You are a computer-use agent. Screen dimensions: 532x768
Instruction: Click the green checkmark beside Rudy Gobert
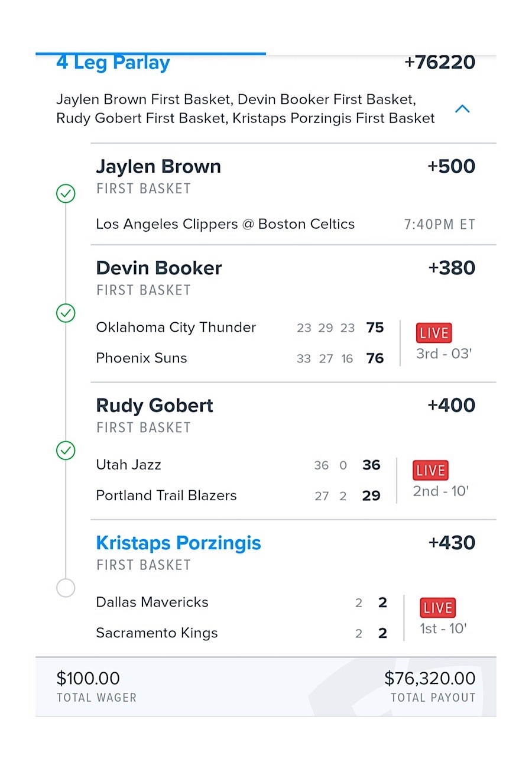66,451
